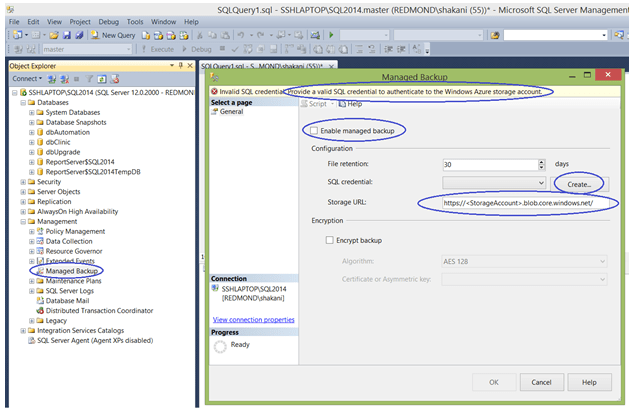The image size is (635, 416).
Task: Open the master database dropdown
Action: [87, 49]
